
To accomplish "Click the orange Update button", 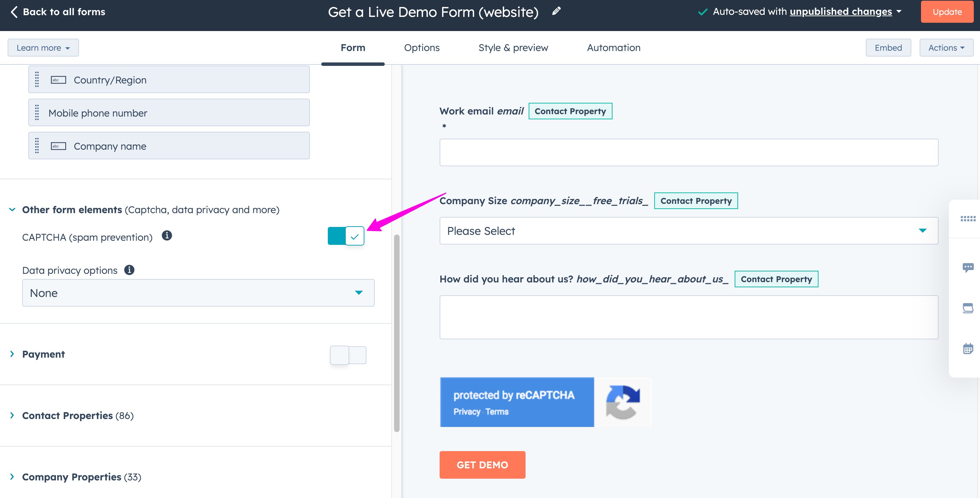I will coord(947,12).
